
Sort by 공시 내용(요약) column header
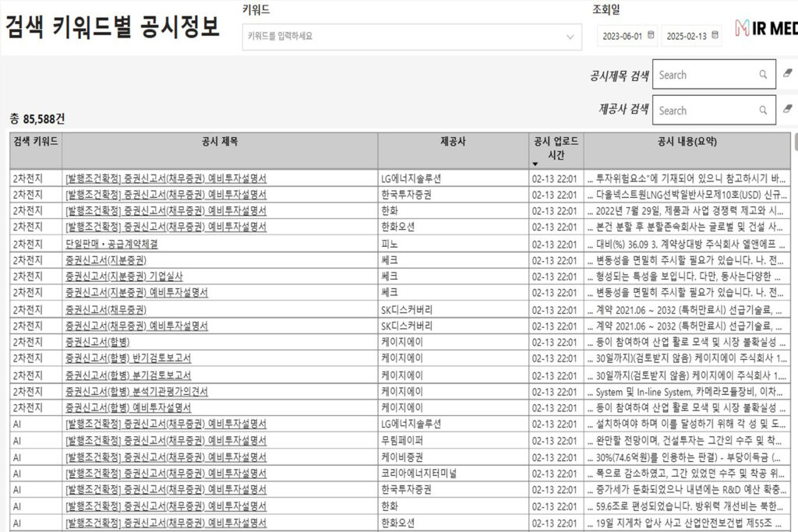687,150
